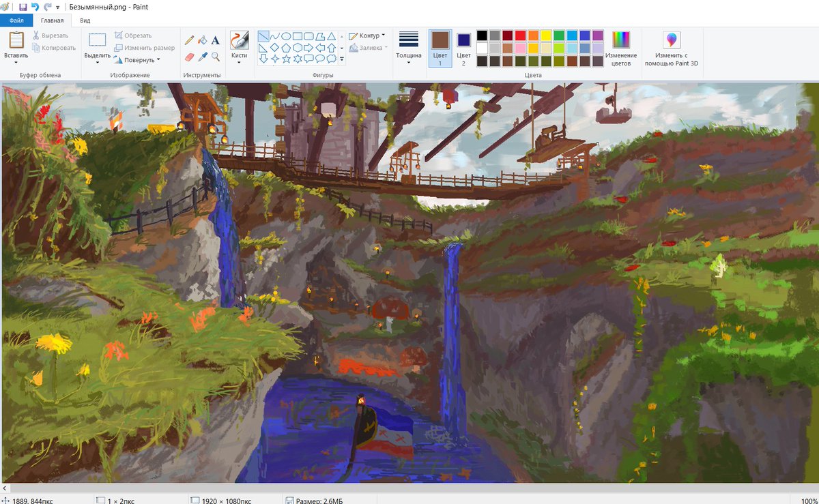
Task: Switch to the Главная tab
Action: pyautogui.click(x=52, y=20)
